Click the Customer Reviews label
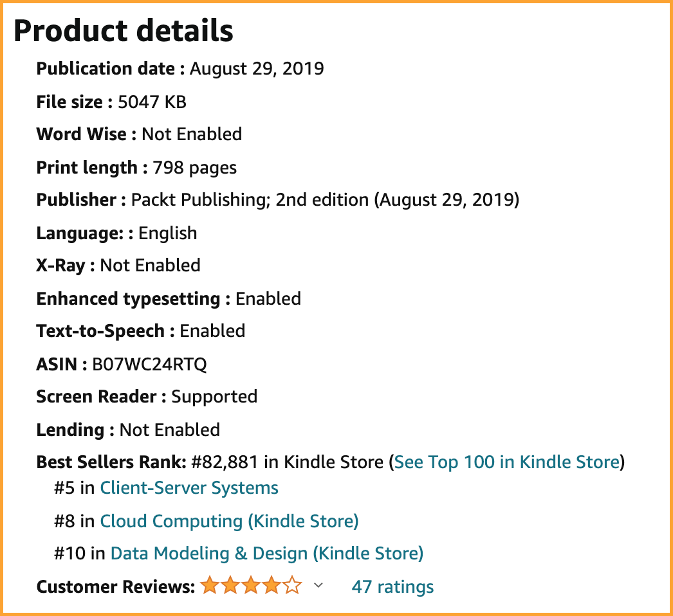Screen dimensions: 673x616 click(x=116, y=586)
